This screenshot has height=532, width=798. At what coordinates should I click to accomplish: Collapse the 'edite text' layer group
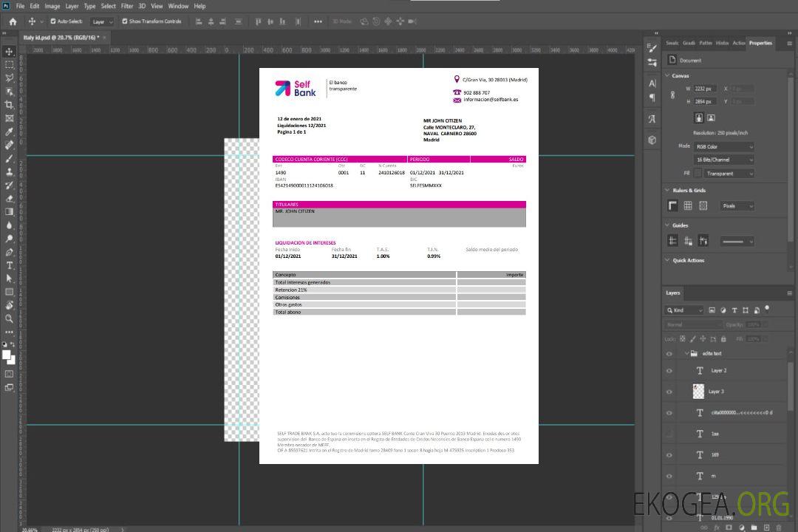[x=686, y=353]
